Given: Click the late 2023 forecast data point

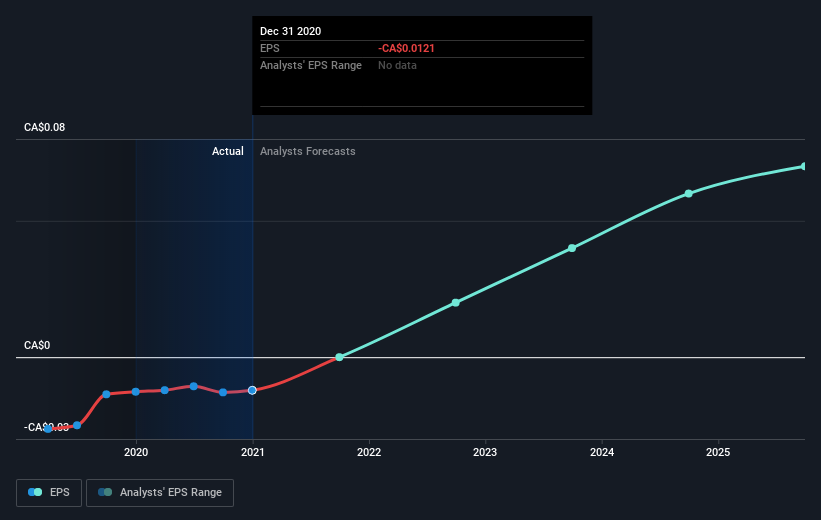Looking at the screenshot, I should pyautogui.click(x=572, y=248).
